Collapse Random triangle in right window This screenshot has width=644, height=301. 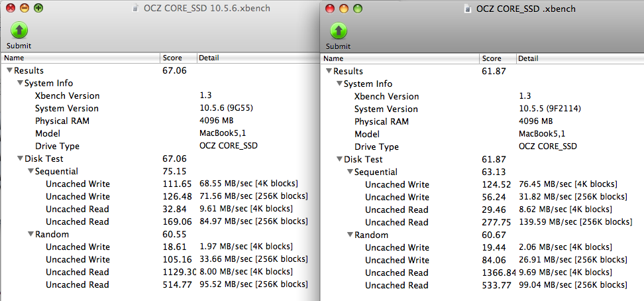350,235
